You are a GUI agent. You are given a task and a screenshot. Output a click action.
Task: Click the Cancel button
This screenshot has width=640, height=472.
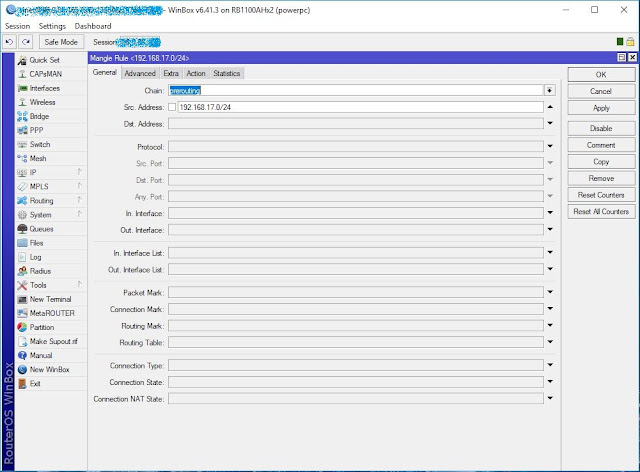601,91
